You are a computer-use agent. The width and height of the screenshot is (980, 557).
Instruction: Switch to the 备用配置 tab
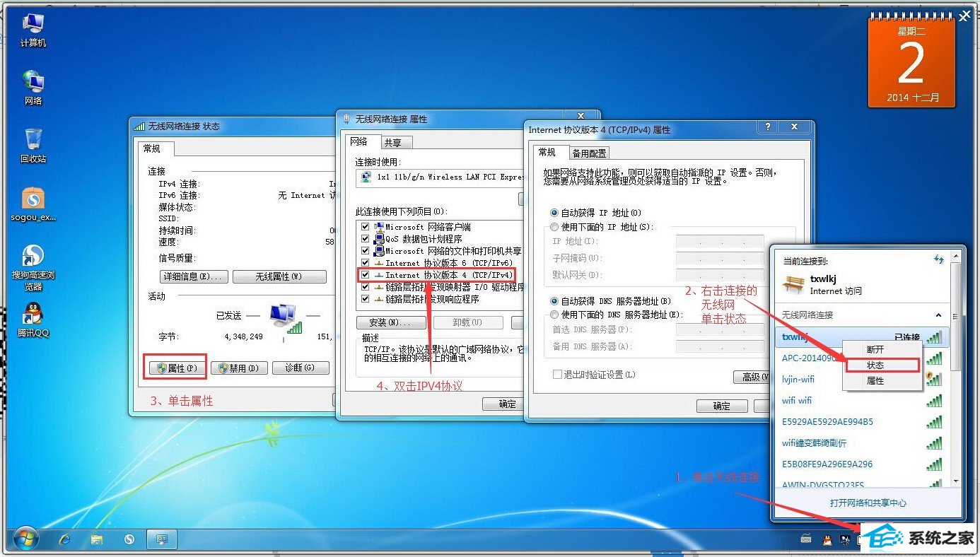(590, 153)
